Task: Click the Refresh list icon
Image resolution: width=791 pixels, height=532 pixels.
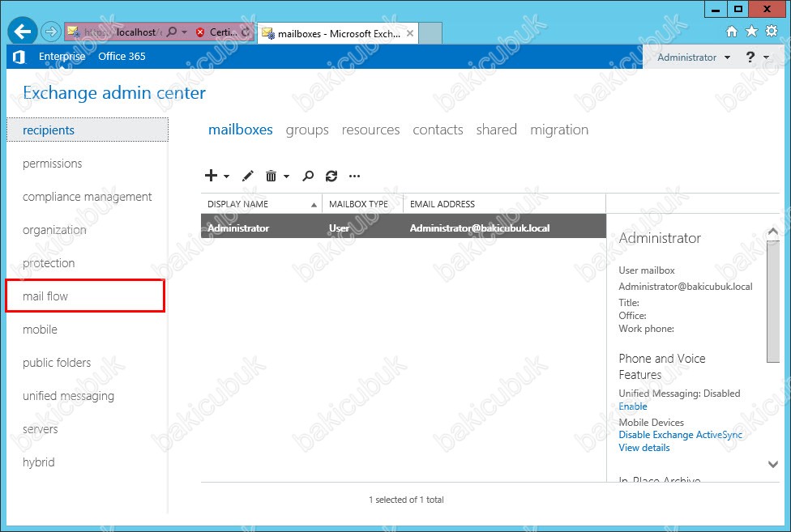Action: click(331, 176)
